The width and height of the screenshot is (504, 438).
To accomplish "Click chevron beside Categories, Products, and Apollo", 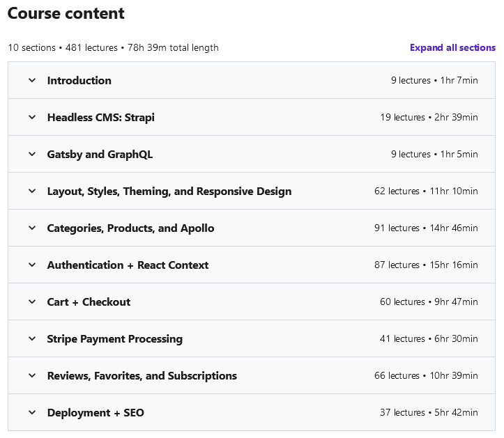I will [32, 228].
